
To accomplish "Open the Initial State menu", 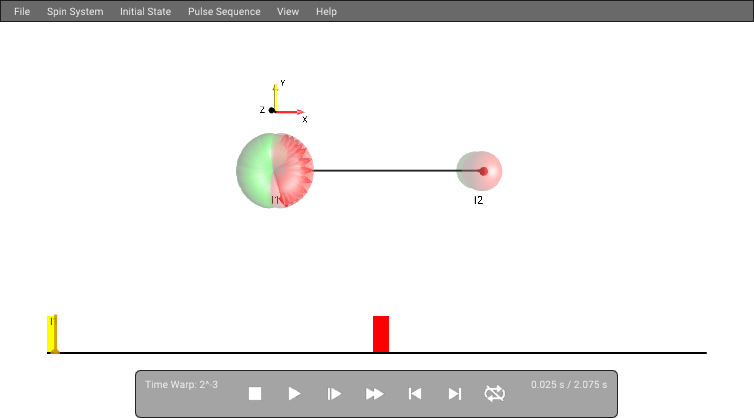I will [x=146, y=12].
